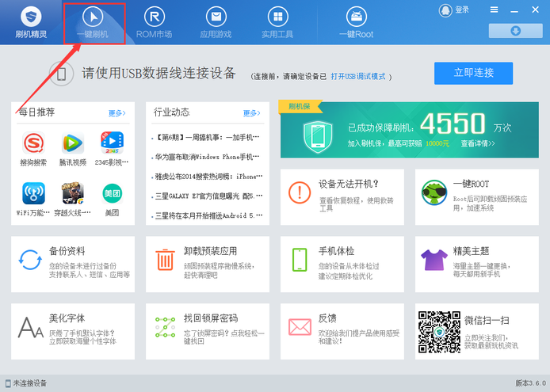The width and height of the screenshot is (550, 392).
Task: Click the 刷机精灵 shield logo
Action: pos(31,16)
